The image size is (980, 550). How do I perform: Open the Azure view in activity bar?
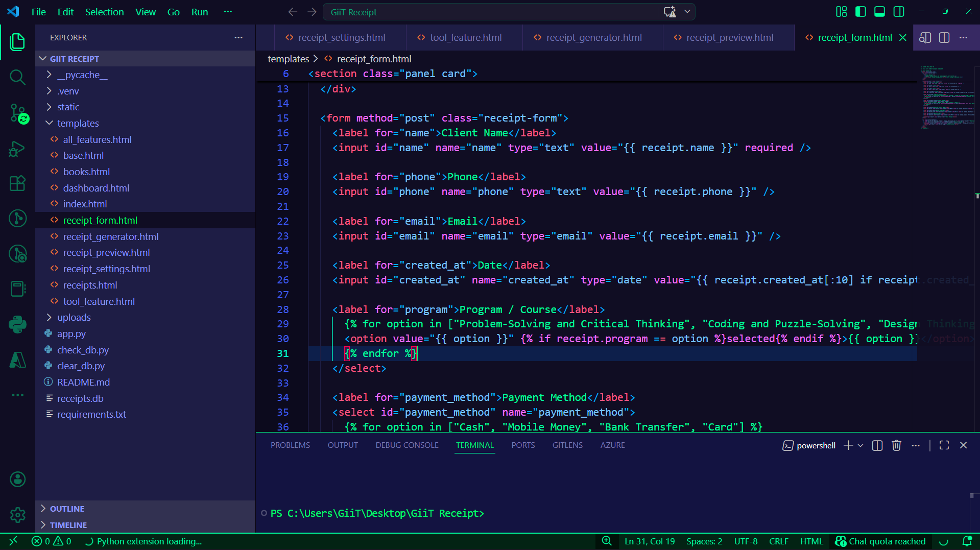click(x=17, y=360)
